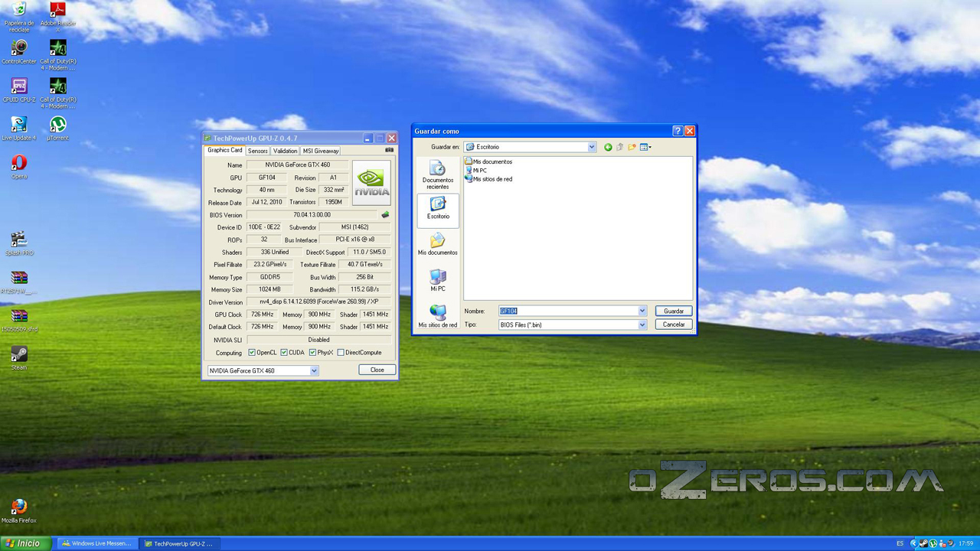Click the NVIDIA logo in GPU-Z

(371, 182)
